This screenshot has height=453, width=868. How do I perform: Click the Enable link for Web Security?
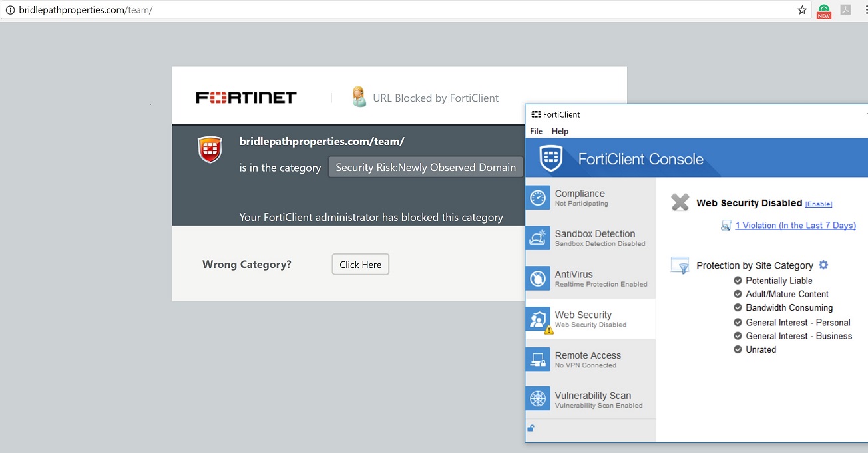pos(819,204)
